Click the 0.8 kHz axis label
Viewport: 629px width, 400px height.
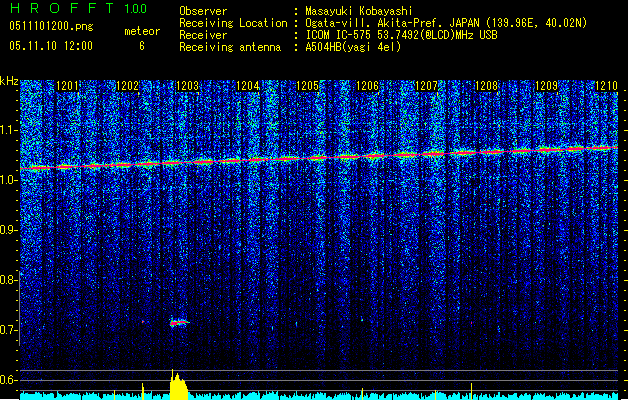(8, 280)
